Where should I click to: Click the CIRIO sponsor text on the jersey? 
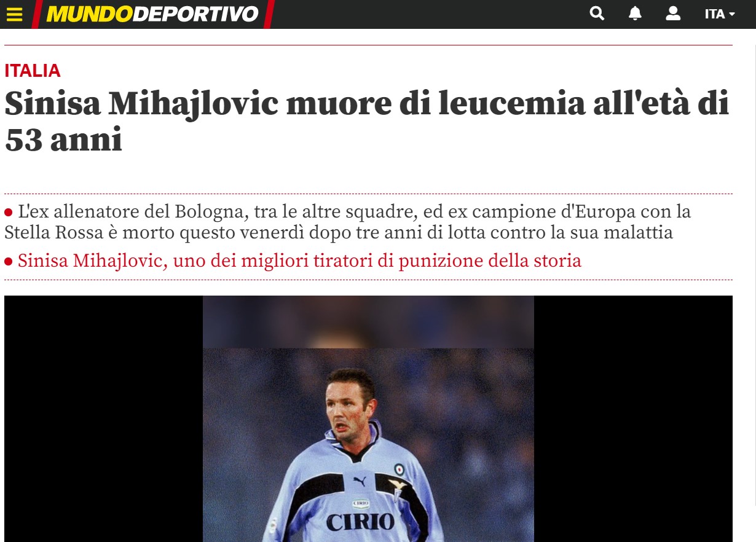[360, 522]
